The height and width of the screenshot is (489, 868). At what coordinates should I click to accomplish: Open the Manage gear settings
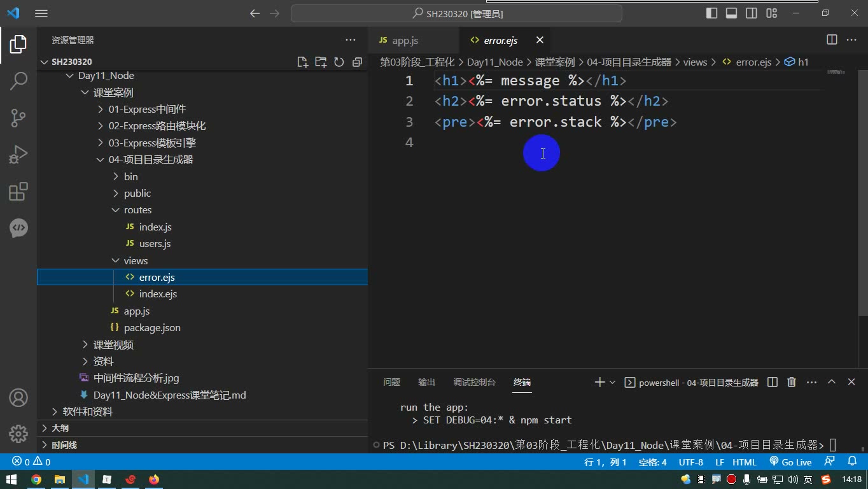[x=18, y=434]
